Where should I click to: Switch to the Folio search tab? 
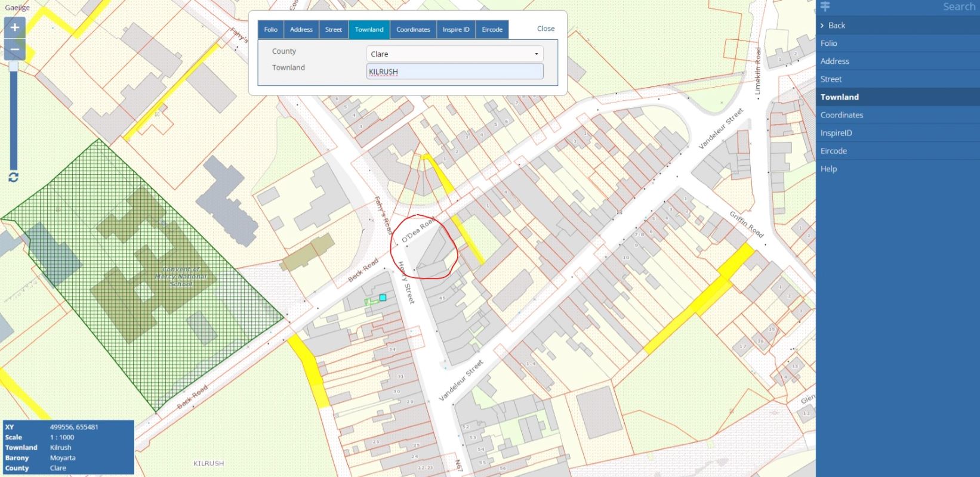coord(271,29)
